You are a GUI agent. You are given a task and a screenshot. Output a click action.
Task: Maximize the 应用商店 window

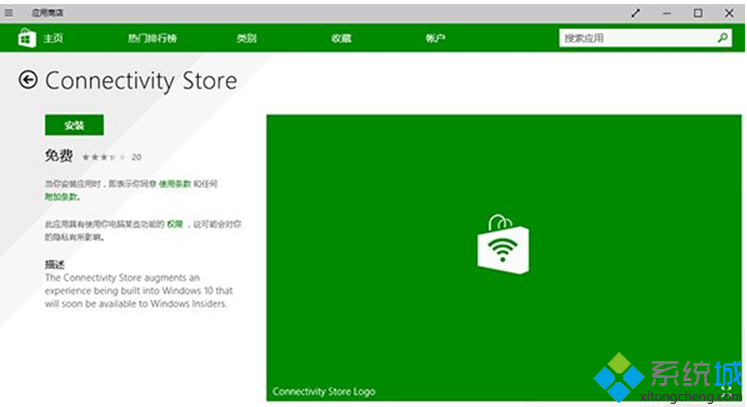click(698, 12)
